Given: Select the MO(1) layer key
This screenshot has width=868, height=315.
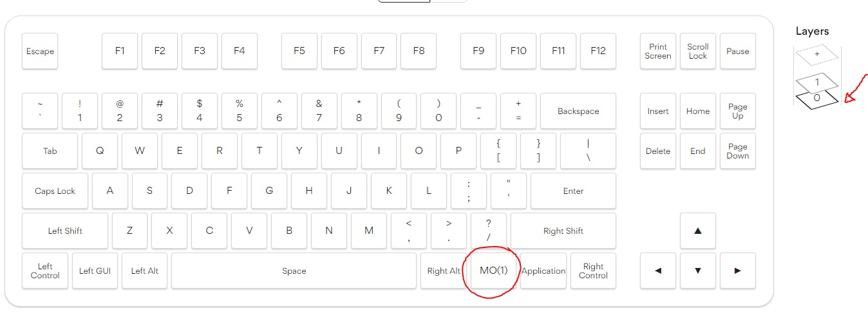Looking at the screenshot, I should tap(494, 271).
